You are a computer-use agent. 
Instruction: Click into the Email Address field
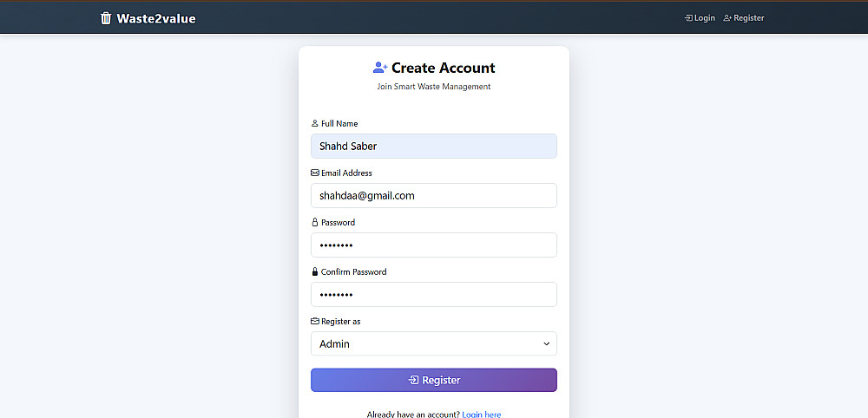pos(433,196)
